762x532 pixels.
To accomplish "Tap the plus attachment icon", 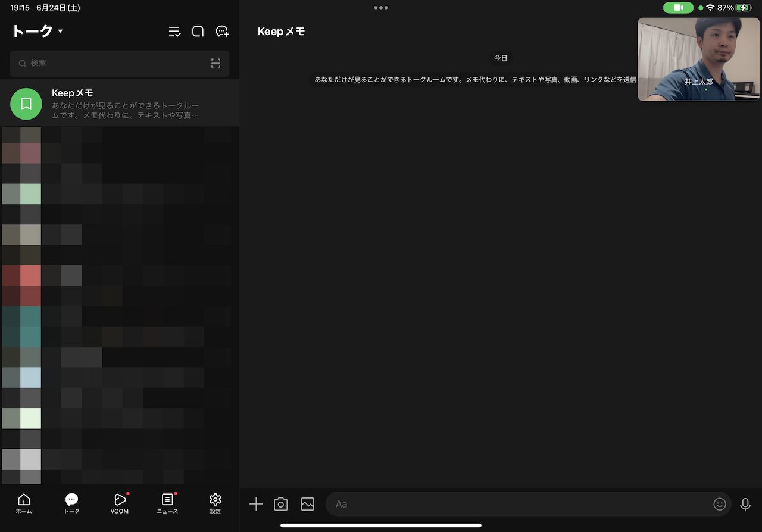I will tap(256, 504).
